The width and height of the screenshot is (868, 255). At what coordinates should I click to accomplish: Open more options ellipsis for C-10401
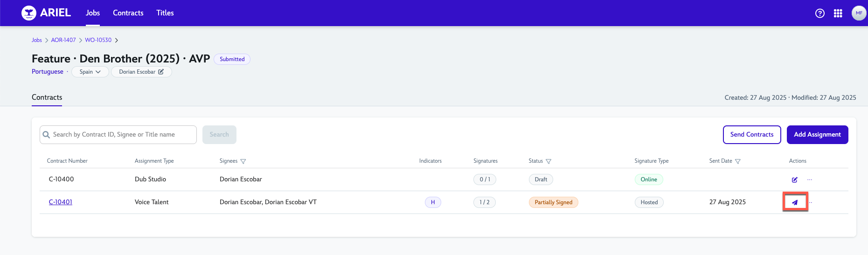[811, 202]
